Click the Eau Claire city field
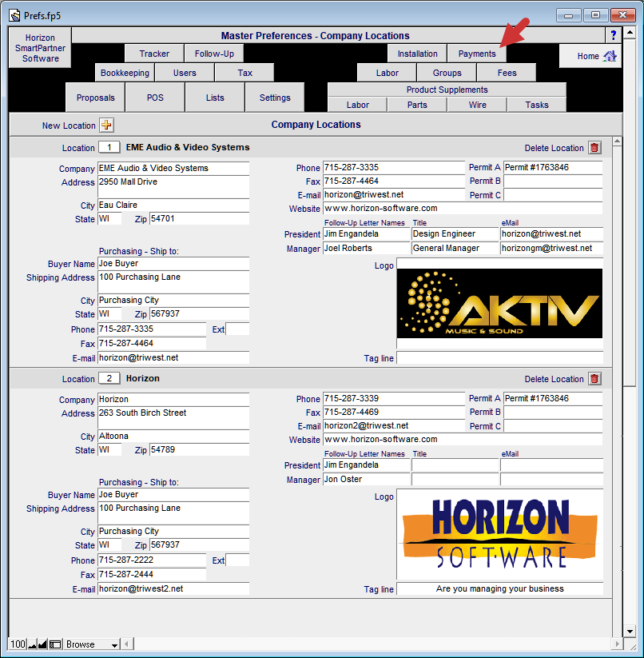 tap(173, 205)
